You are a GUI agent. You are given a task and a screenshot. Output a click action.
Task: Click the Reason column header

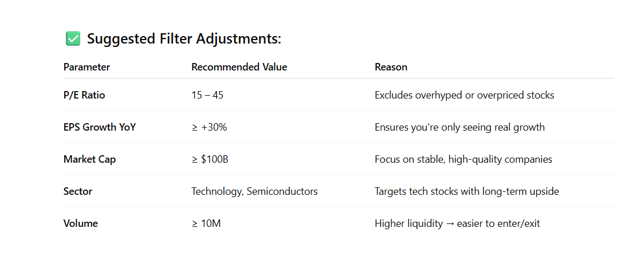(391, 67)
